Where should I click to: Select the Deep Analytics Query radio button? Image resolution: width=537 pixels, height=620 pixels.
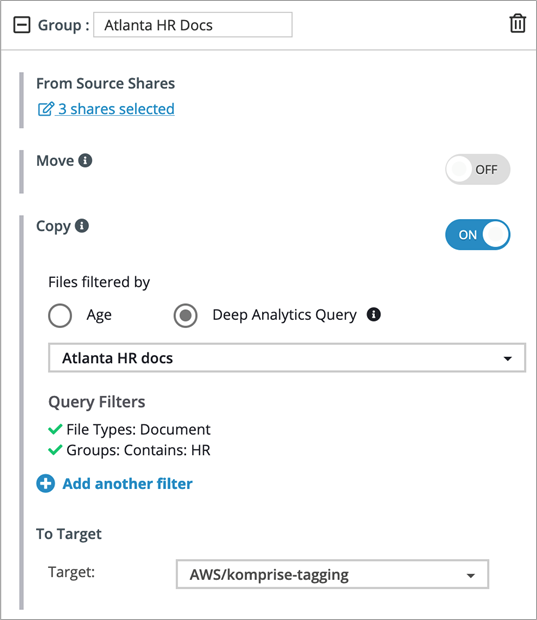tap(185, 315)
